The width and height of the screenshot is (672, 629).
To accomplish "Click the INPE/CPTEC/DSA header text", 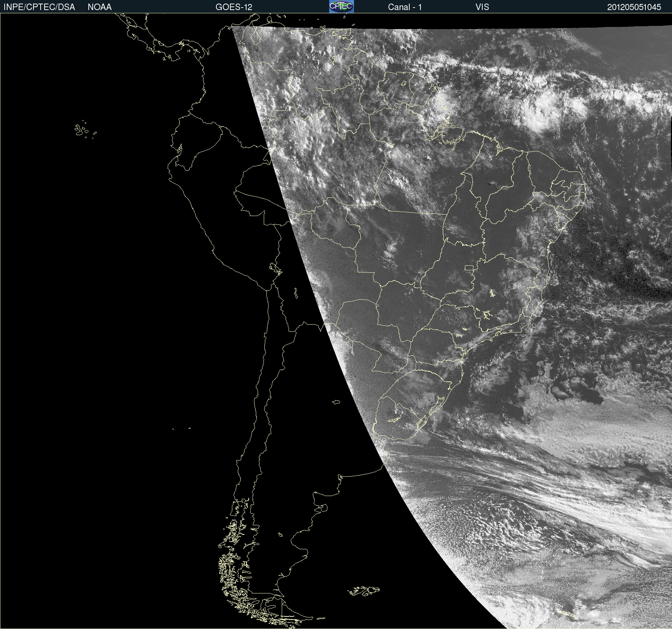I will 39,7.
